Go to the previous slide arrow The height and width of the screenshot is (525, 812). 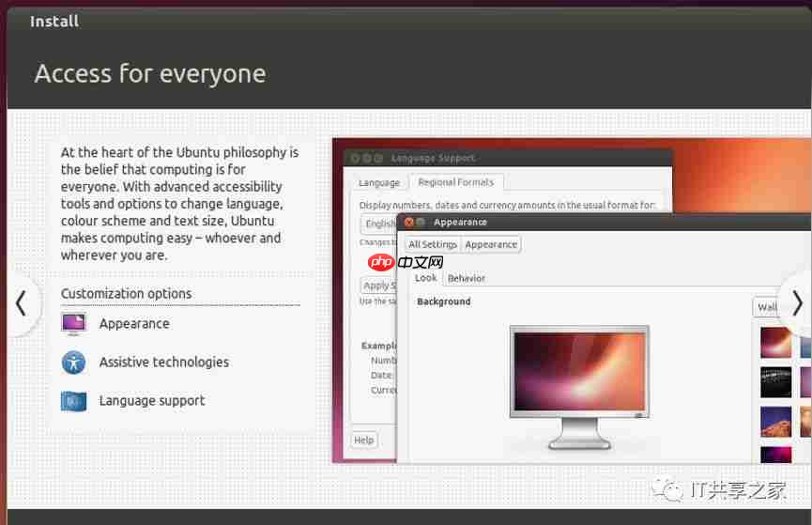21,303
